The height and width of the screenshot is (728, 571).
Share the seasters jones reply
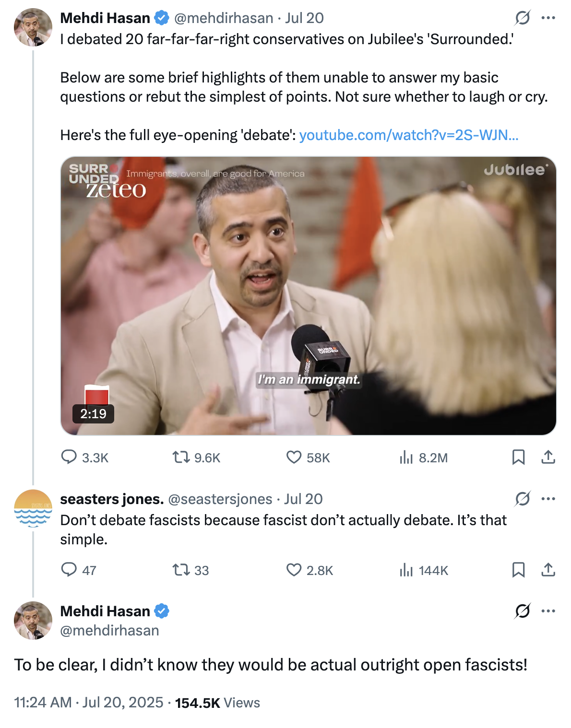548,570
